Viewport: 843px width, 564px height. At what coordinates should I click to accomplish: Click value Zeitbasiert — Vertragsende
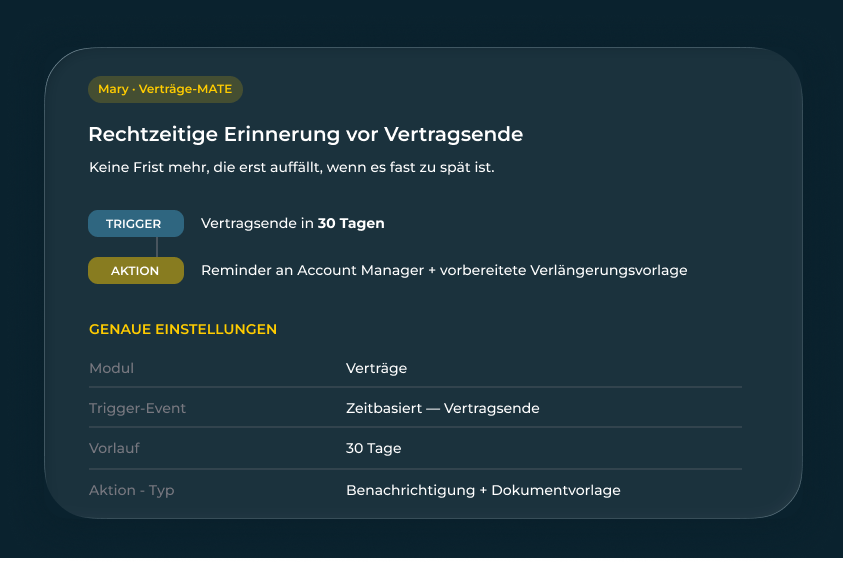click(x=442, y=408)
